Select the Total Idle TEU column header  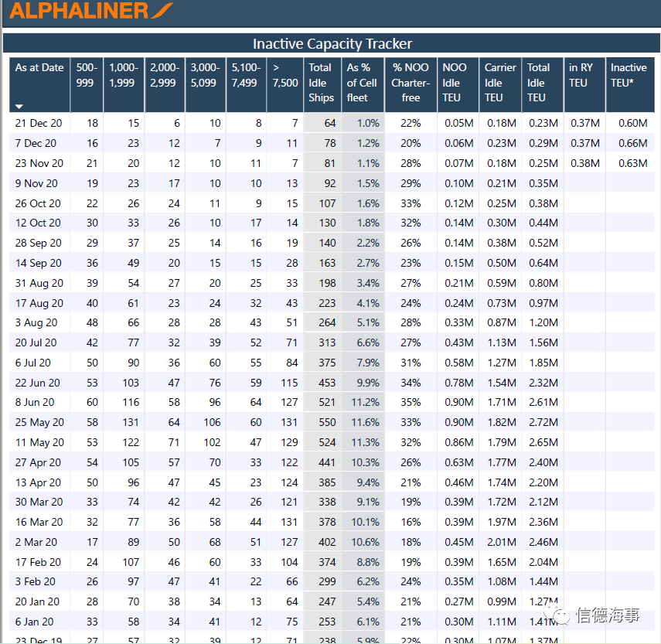[x=543, y=85]
